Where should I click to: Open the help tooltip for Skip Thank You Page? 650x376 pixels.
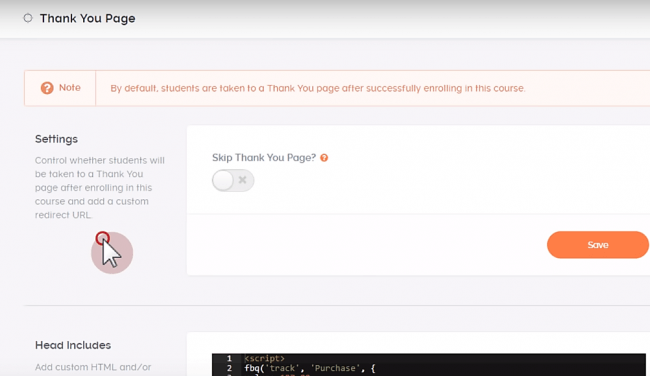click(324, 158)
